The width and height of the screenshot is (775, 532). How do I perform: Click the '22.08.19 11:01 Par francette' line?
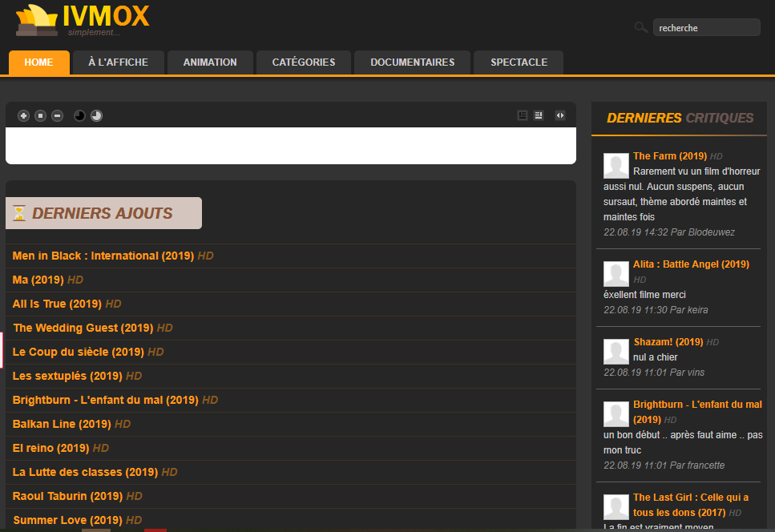click(x=664, y=465)
